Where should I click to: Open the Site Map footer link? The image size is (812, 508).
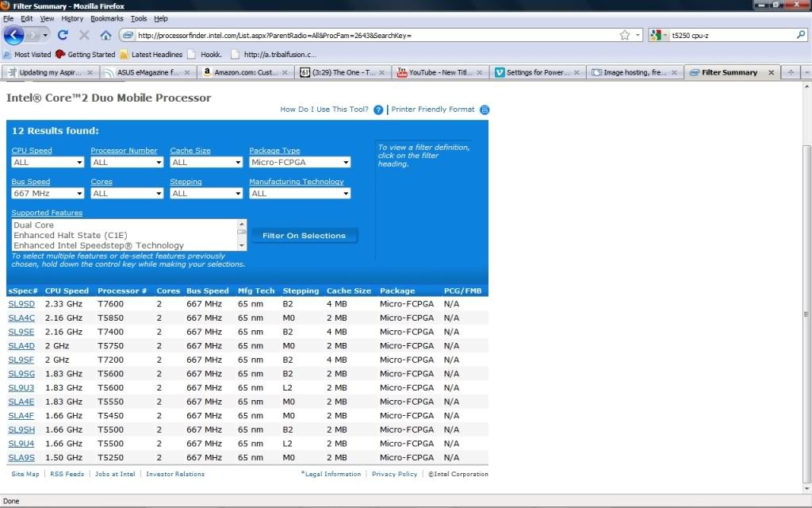25,474
